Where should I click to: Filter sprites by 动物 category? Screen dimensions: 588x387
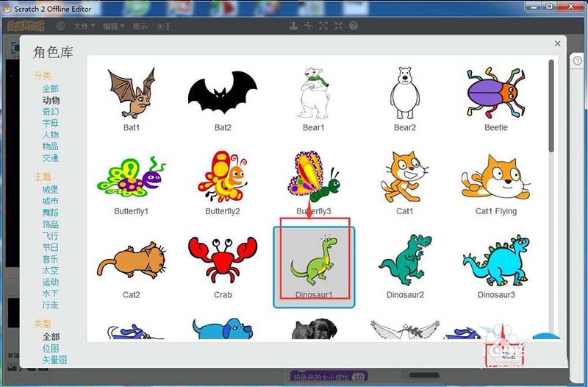(51, 100)
